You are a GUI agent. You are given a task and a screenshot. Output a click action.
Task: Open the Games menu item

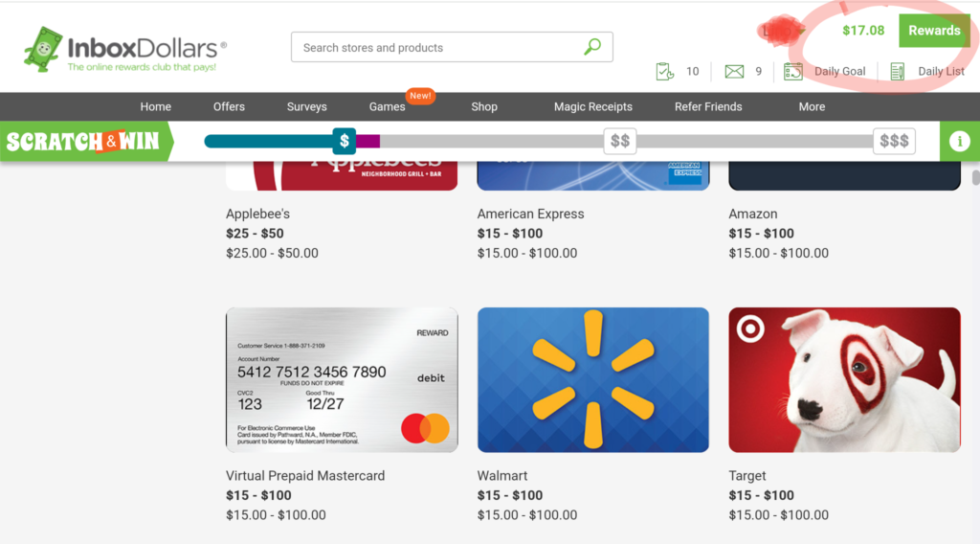click(387, 107)
